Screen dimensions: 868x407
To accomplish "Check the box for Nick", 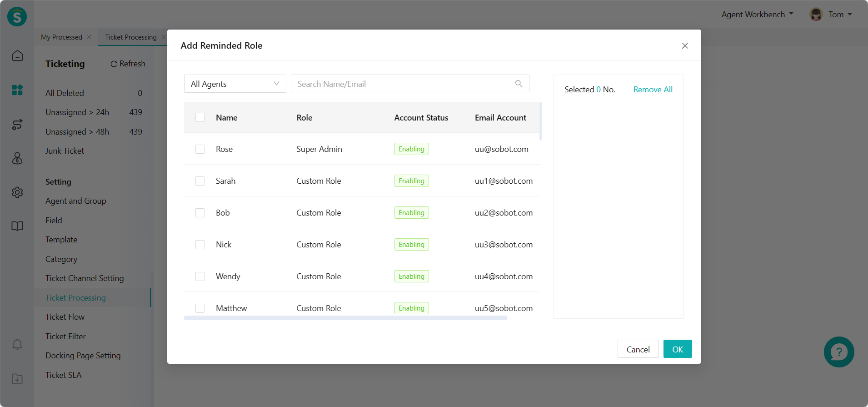I will pyautogui.click(x=200, y=245).
